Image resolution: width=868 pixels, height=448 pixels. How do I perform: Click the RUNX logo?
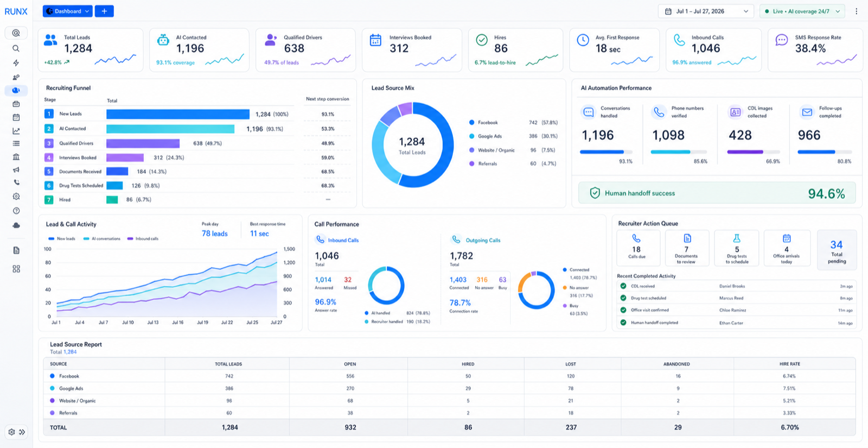[16, 11]
